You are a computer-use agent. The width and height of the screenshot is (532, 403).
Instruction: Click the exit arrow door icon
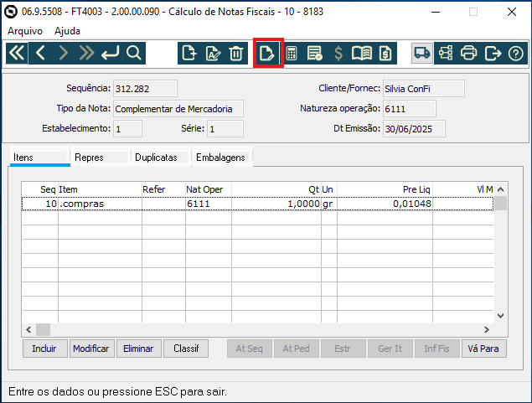(493, 54)
